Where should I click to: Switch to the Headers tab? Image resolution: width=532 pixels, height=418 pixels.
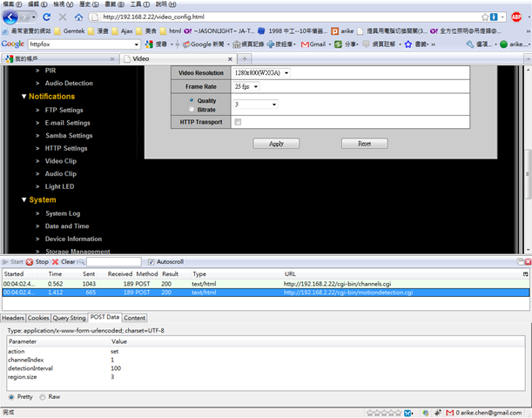click(13, 318)
